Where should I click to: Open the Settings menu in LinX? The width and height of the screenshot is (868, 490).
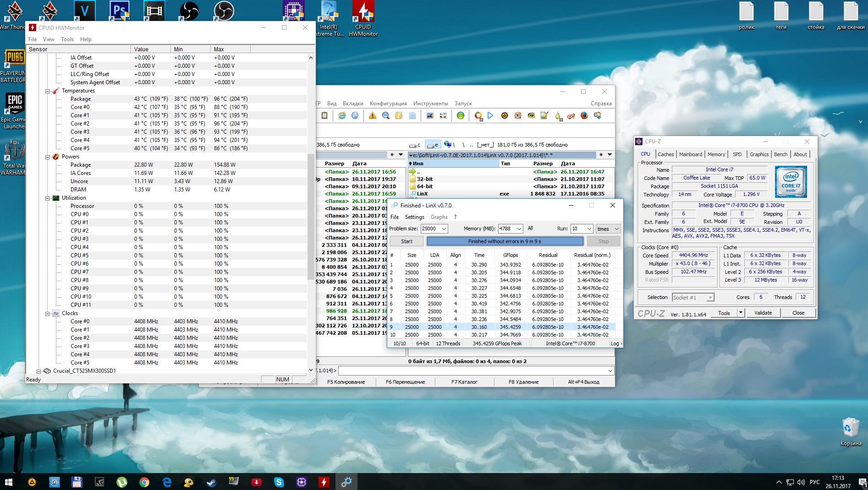tap(414, 217)
